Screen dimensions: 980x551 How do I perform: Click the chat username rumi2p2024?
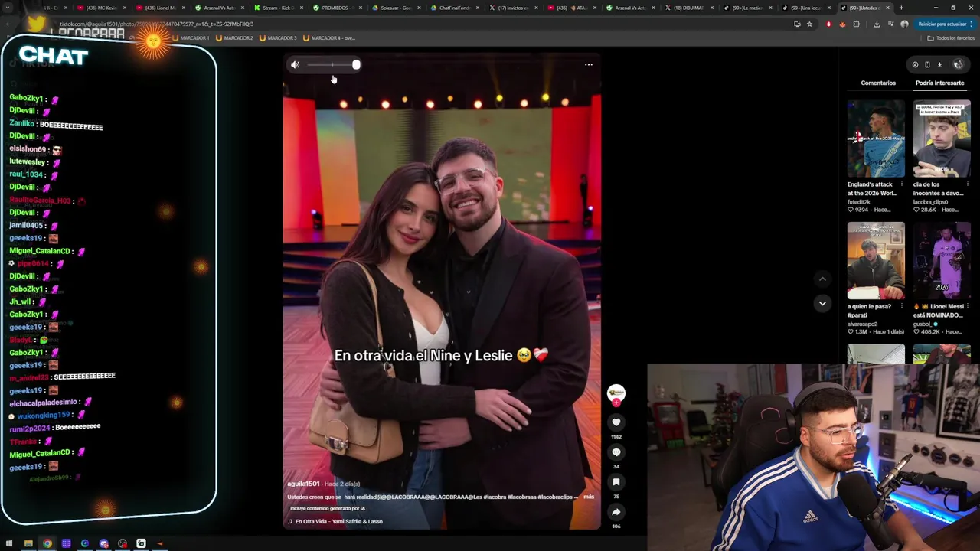(29, 429)
